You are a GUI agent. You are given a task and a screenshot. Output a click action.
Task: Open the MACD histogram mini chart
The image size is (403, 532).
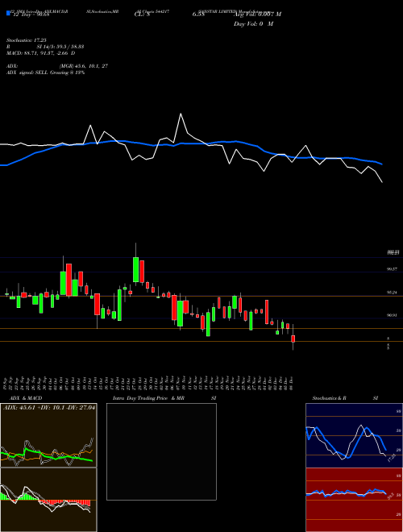coord(48,500)
